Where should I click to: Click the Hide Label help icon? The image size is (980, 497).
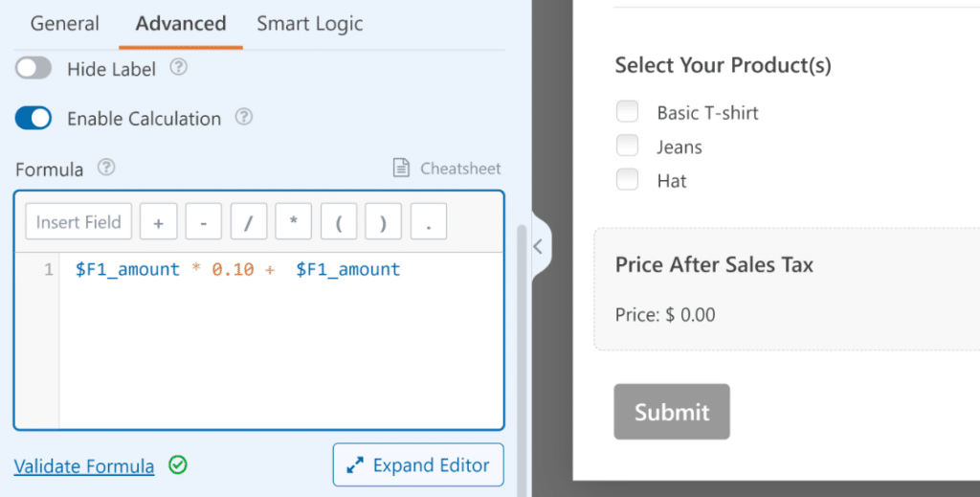[178, 68]
